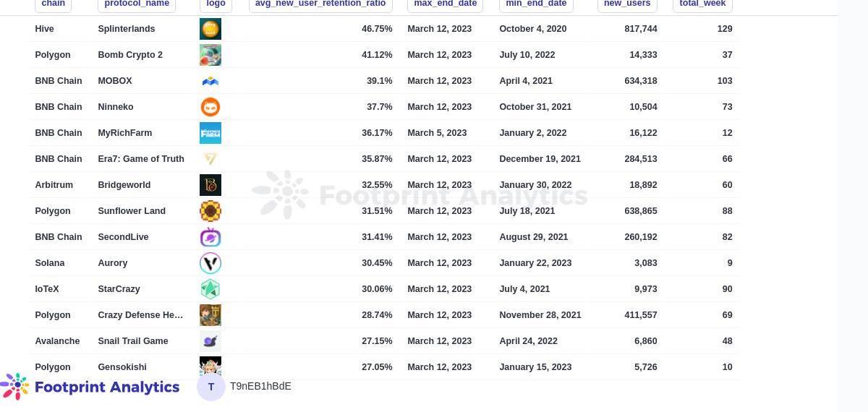Sort table by new_users column
The image size is (868, 412).
click(x=626, y=4)
